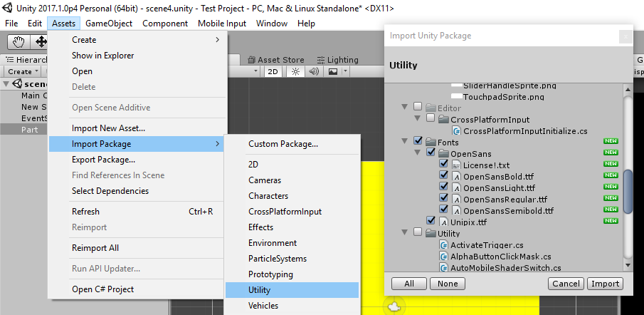Click the OpenSansRegular.ttf font icon
Screen dimensions: 644x315
[x=456, y=200]
